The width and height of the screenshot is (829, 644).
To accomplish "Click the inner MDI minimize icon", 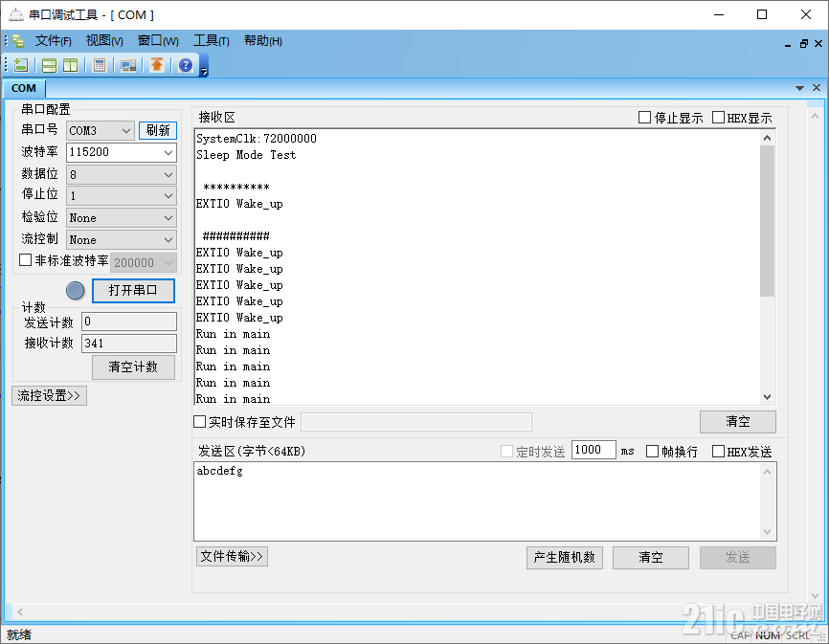I will click(788, 44).
